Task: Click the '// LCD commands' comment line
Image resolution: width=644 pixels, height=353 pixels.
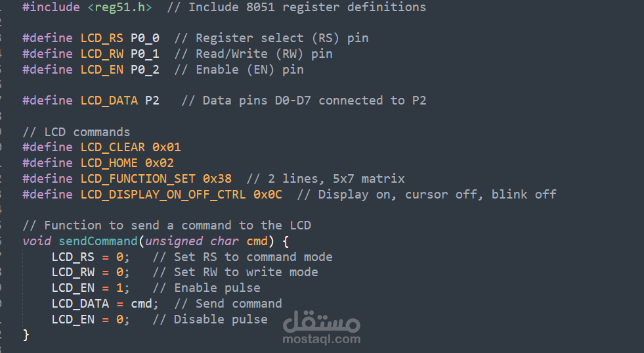Action: [x=76, y=132]
